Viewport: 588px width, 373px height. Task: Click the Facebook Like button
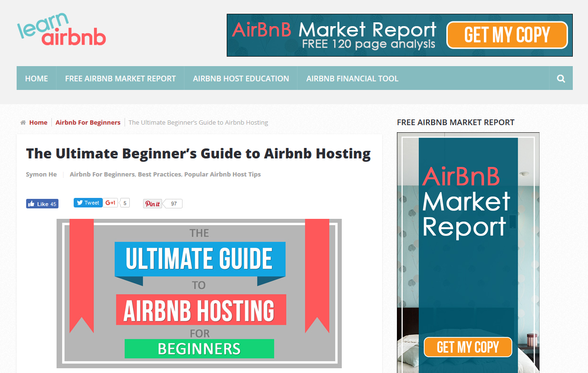click(42, 204)
